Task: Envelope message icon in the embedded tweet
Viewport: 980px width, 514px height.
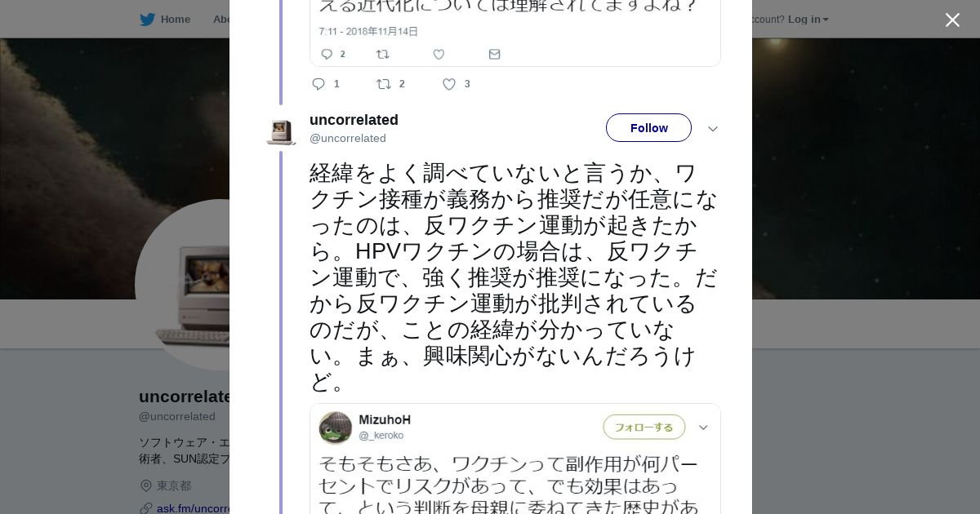Action: pos(494,55)
